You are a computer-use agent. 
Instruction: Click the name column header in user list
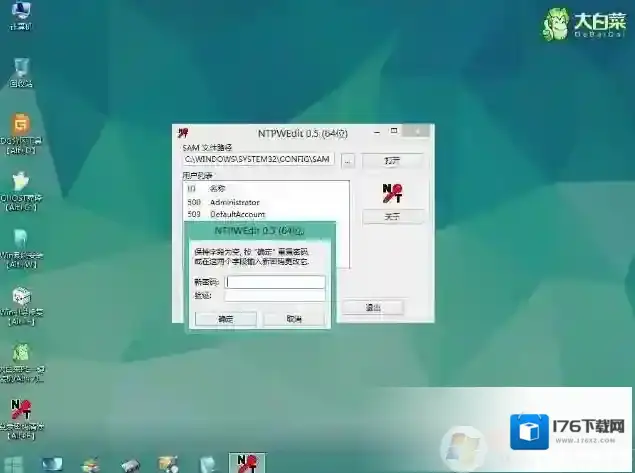217,188
